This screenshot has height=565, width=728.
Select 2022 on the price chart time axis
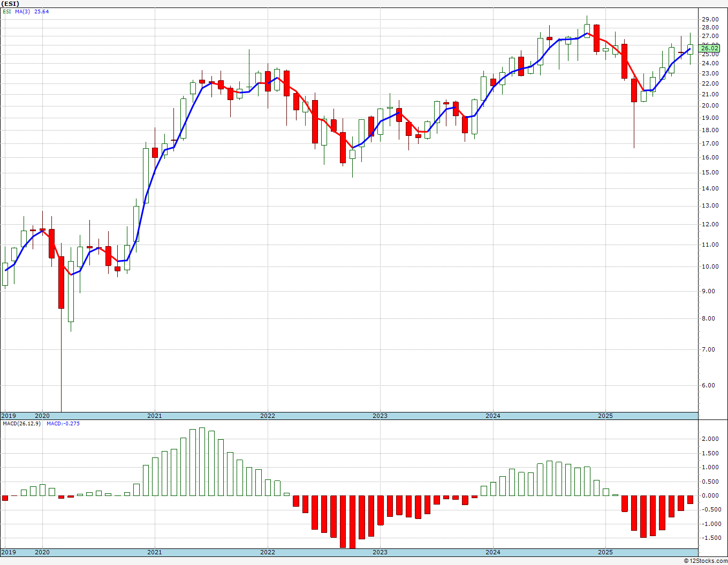[268, 416]
